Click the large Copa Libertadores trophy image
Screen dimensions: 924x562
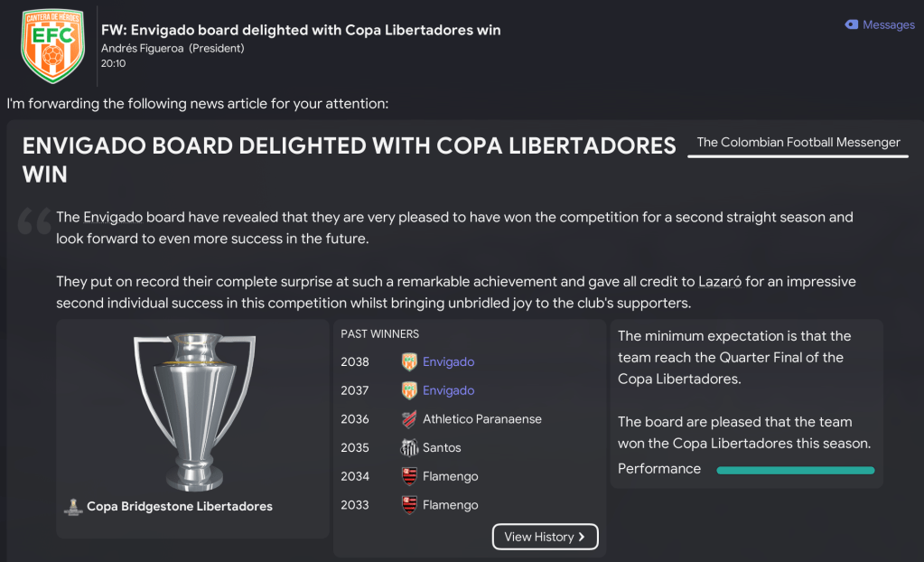(x=192, y=412)
